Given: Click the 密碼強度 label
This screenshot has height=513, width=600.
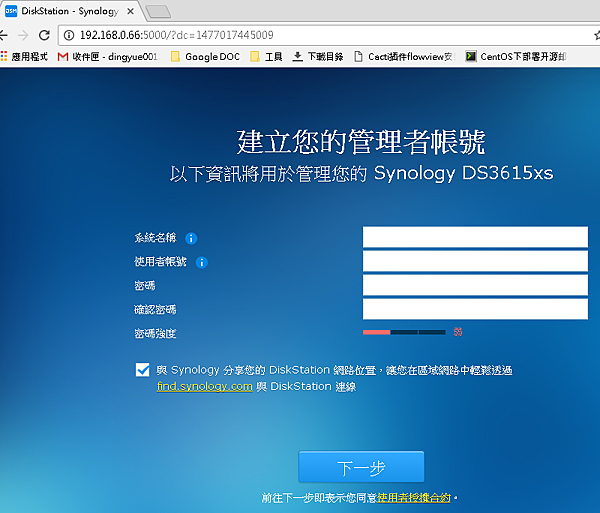Looking at the screenshot, I should 155,334.
